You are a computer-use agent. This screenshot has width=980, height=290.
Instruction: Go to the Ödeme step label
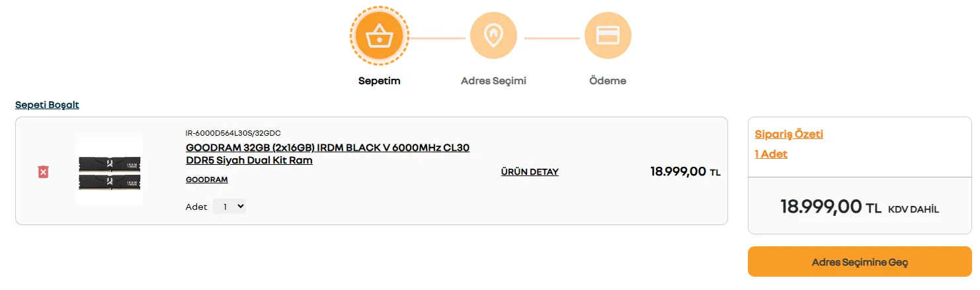click(x=608, y=81)
